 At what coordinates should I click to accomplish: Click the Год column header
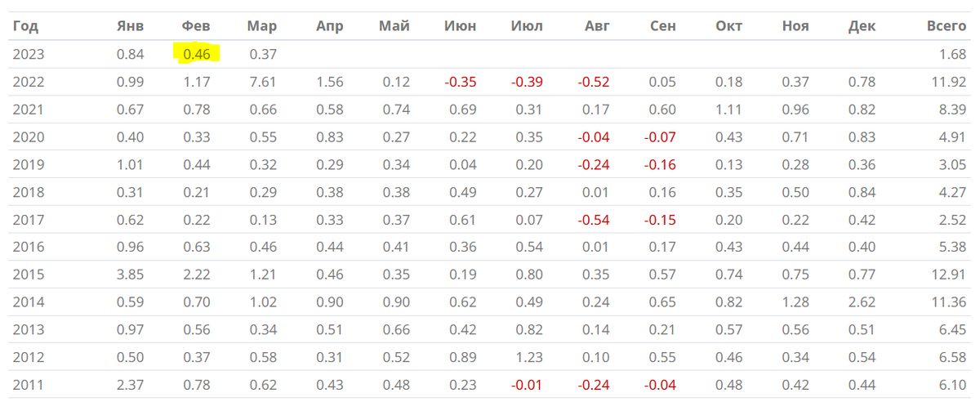tap(25, 26)
